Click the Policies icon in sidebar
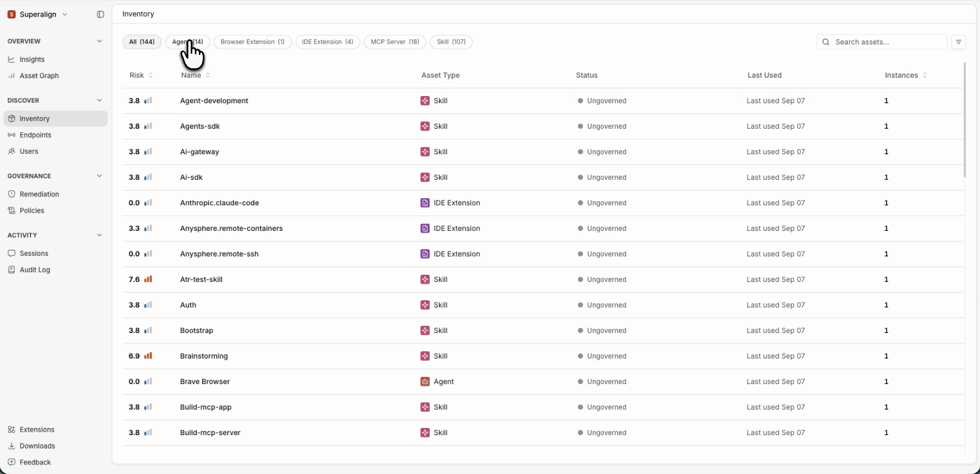The image size is (980, 474). click(x=11, y=210)
